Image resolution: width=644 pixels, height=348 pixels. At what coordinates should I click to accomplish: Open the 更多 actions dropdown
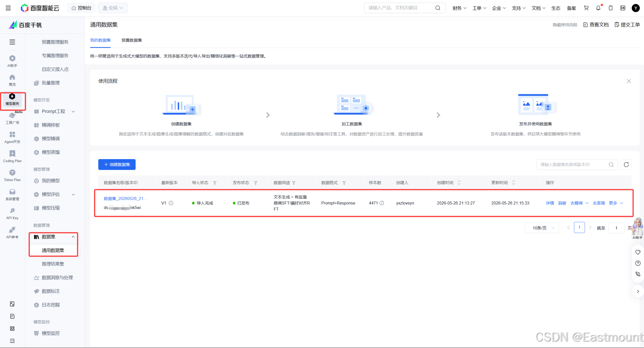click(x=616, y=203)
